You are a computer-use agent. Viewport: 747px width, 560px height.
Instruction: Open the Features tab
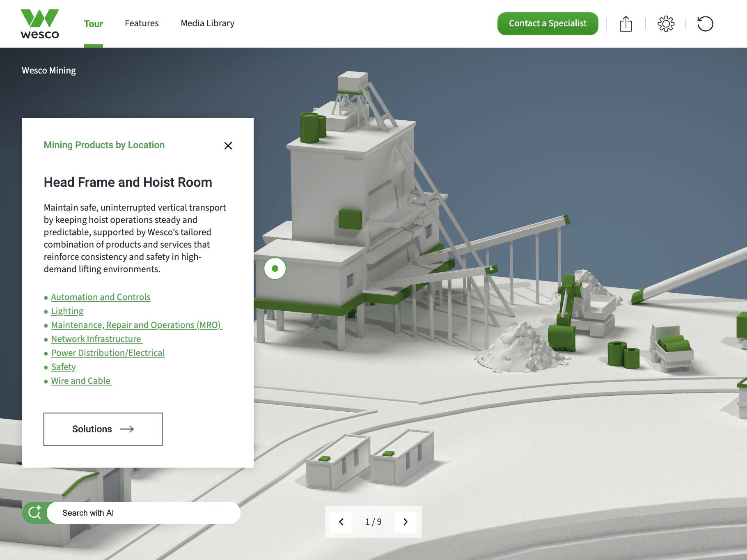pyautogui.click(x=142, y=23)
